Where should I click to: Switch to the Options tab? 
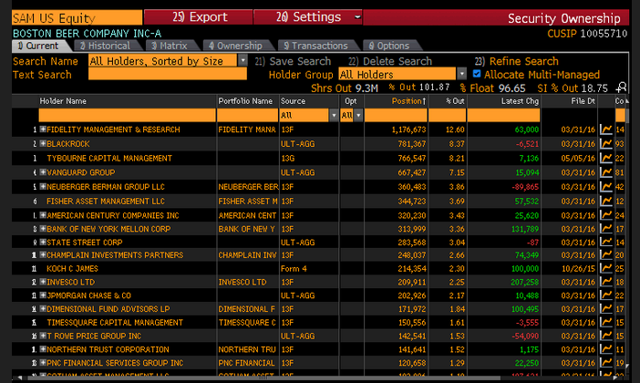point(392,46)
